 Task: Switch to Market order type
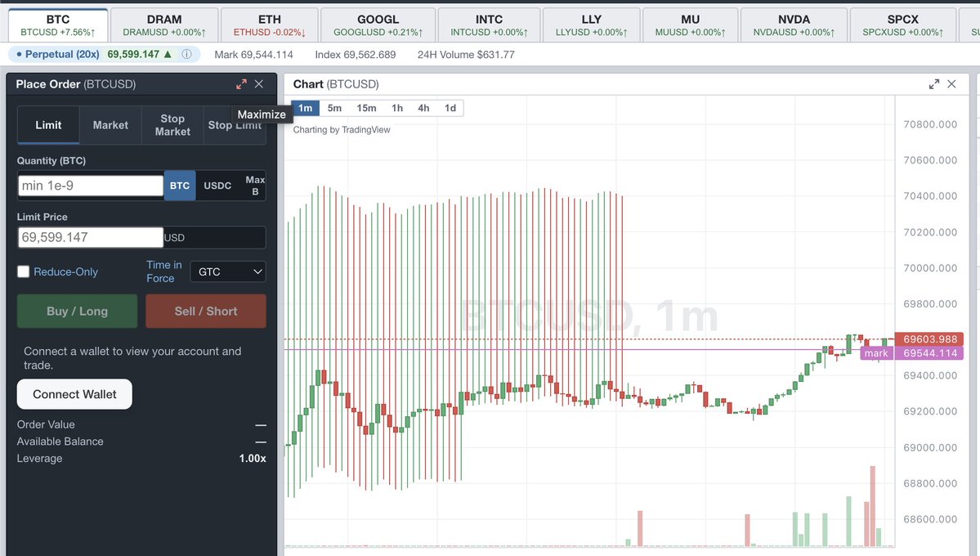coord(110,125)
